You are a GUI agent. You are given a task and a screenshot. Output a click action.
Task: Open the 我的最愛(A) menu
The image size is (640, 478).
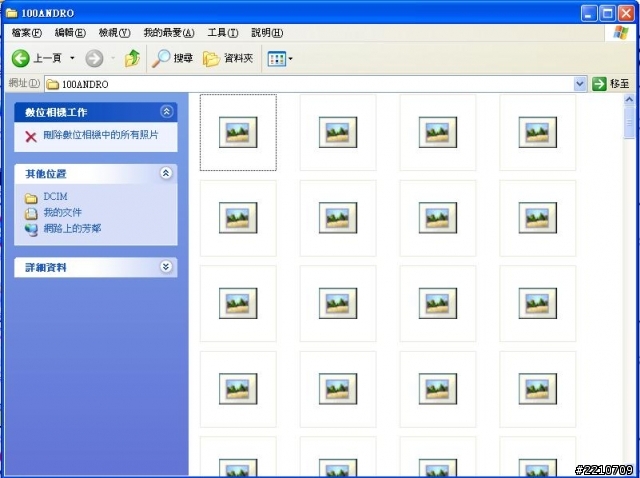click(169, 33)
